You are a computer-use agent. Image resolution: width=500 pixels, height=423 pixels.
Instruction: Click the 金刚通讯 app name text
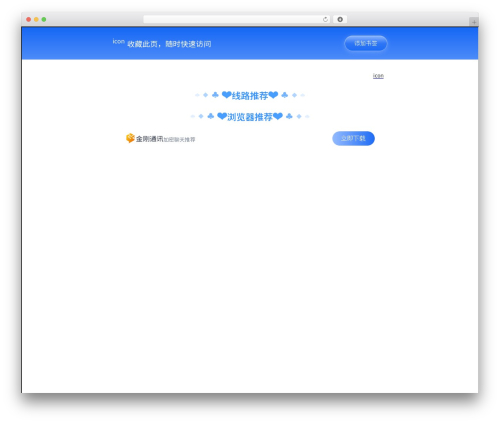click(149, 139)
